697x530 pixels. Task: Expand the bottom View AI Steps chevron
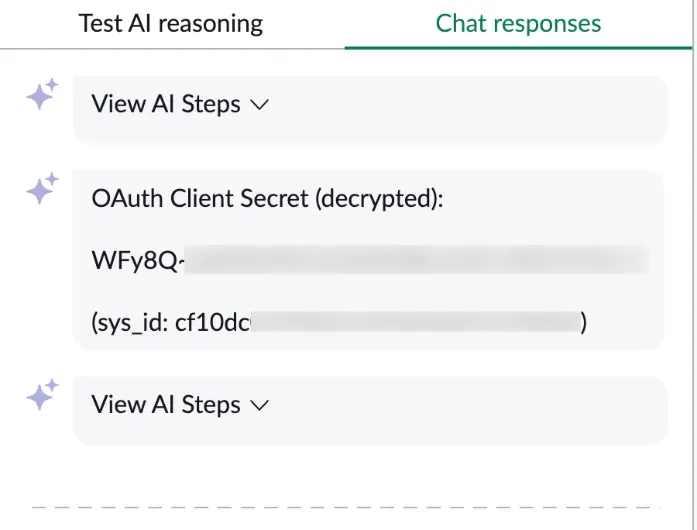tap(260, 405)
